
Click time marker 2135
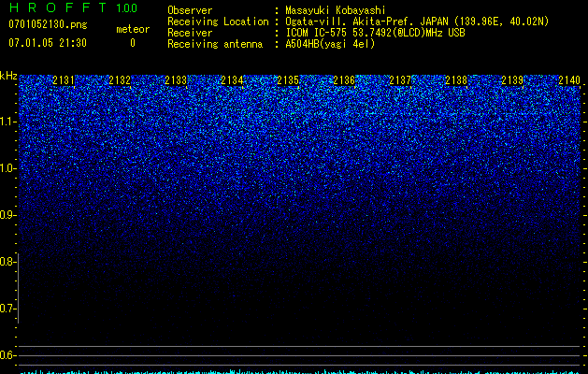tap(288, 79)
